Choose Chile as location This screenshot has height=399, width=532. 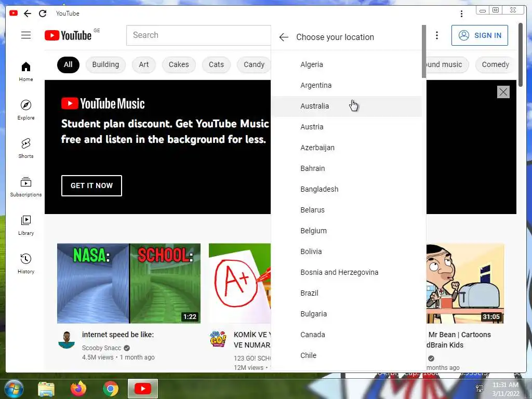click(347, 355)
